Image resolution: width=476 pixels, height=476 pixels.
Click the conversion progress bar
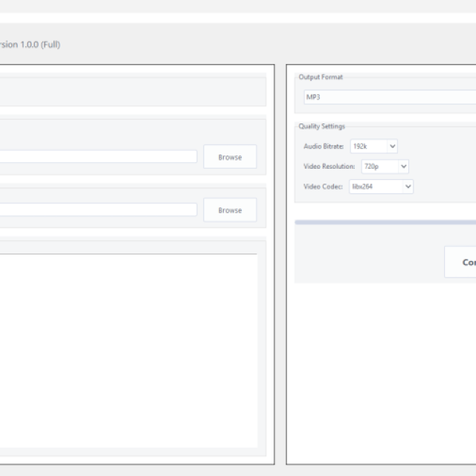click(x=385, y=222)
